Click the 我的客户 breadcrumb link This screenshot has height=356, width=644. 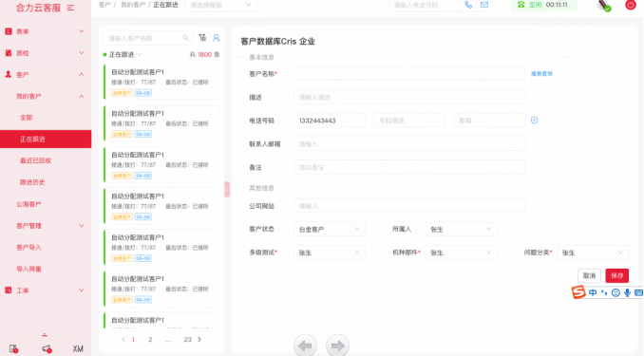coord(133,5)
